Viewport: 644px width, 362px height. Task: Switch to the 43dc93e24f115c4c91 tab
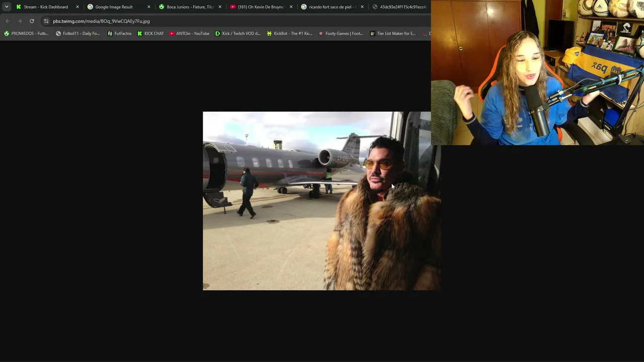pyautogui.click(x=400, y=7)
